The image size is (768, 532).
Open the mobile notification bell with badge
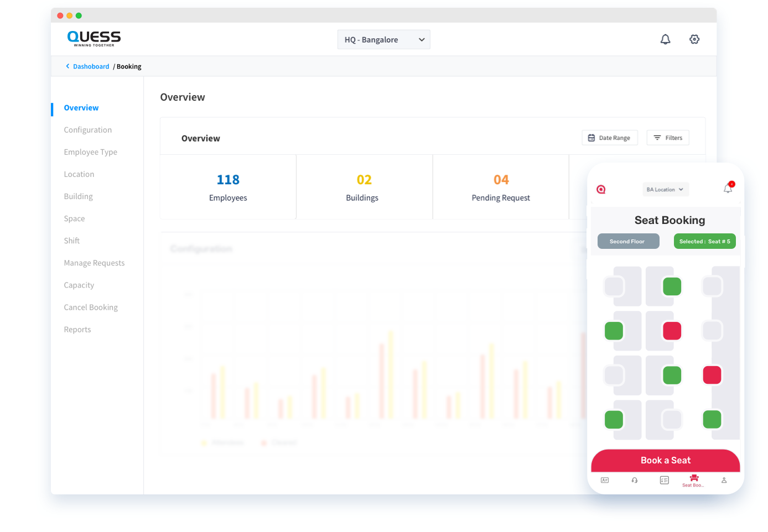(728, 188)
